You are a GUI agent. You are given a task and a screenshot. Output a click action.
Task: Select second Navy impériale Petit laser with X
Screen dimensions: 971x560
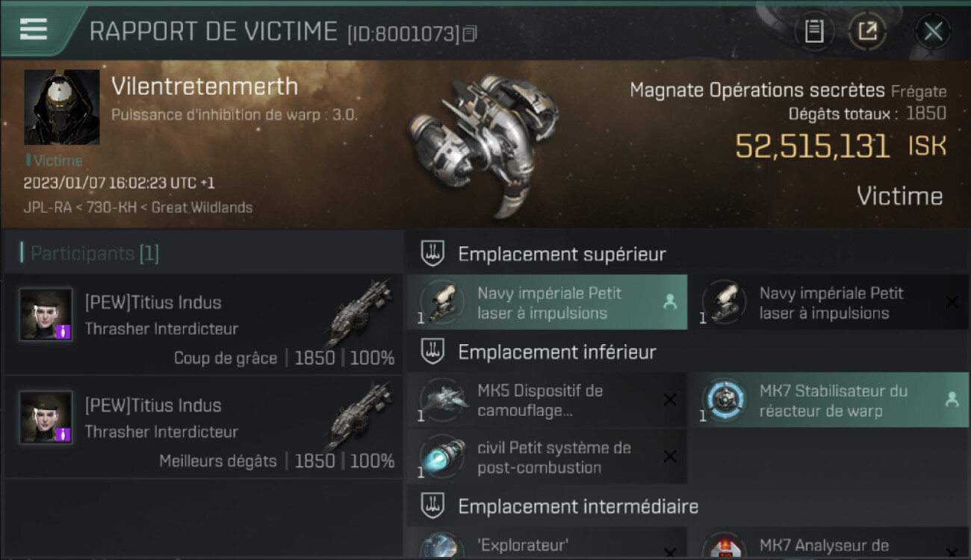pyautogui.click(x=828, y=302)
